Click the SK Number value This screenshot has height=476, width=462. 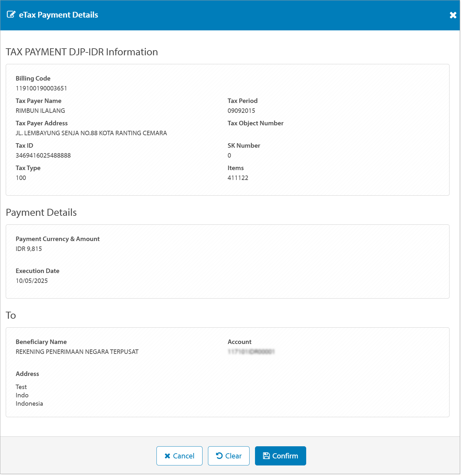(229, 155)
